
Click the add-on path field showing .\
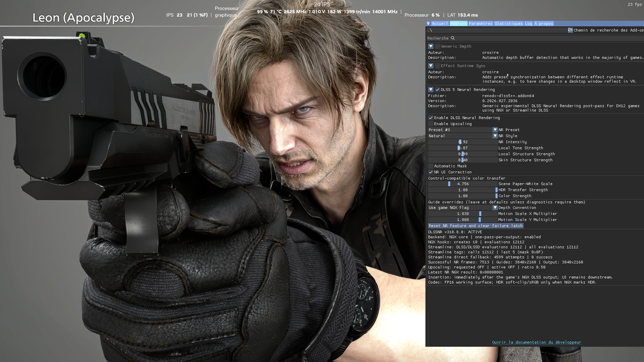pyautogui.click(x=497, y=30)
